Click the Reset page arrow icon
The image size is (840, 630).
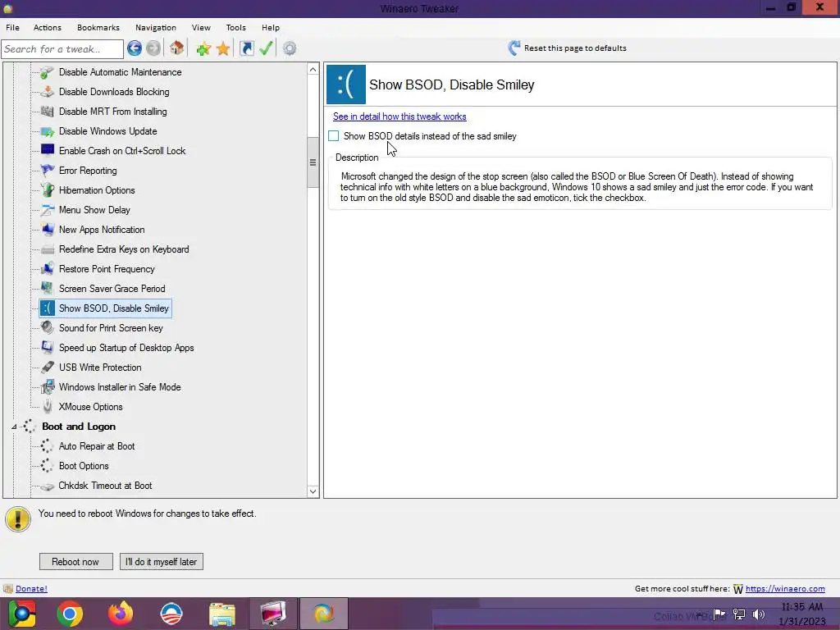pyautogui.click(x=514, y=48)
